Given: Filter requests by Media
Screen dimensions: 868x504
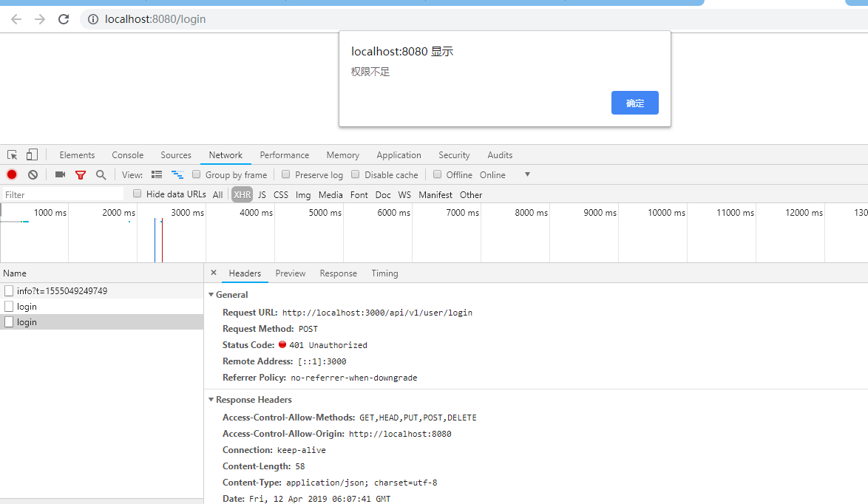Looking at the screenshot, I should point(330,195).
